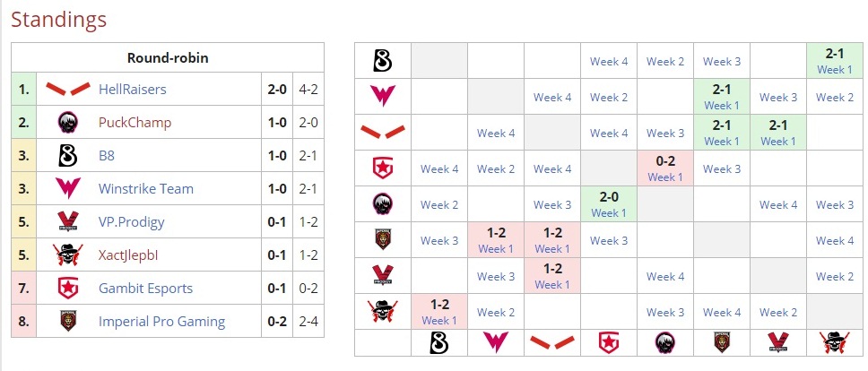Open the VP.Prodigy team link
Viewport: 868px width, 371px height.
tap(132, 222)
